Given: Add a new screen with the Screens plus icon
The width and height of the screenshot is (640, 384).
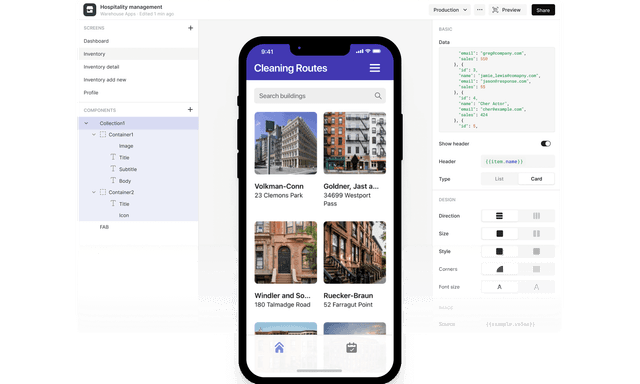Looking at the screenshot, I should 190,28.
